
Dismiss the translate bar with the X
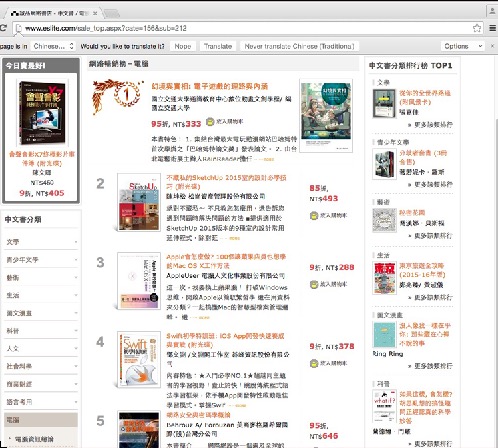(492, 46)
